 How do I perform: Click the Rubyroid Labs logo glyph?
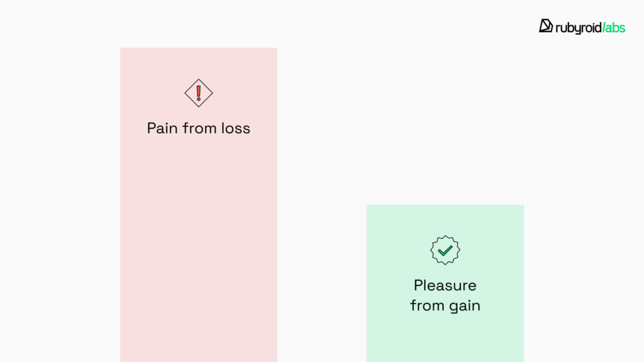tap(545, 26)
